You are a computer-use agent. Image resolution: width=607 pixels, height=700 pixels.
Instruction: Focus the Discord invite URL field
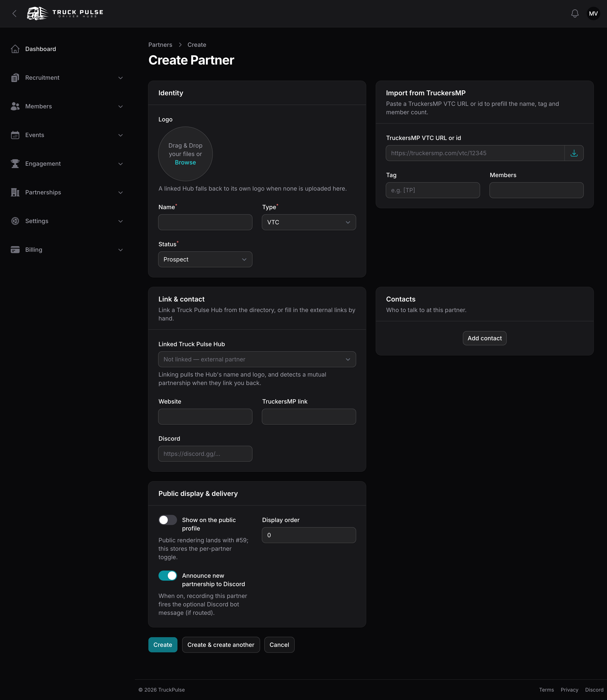(205, 454)
